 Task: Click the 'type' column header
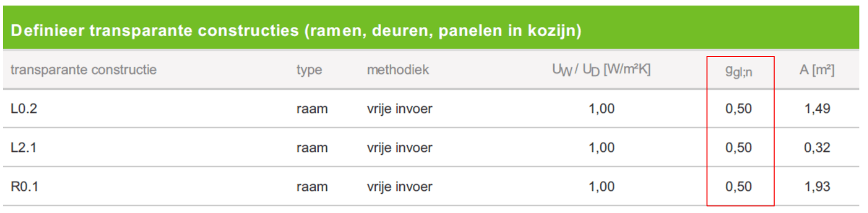point(309,71)
